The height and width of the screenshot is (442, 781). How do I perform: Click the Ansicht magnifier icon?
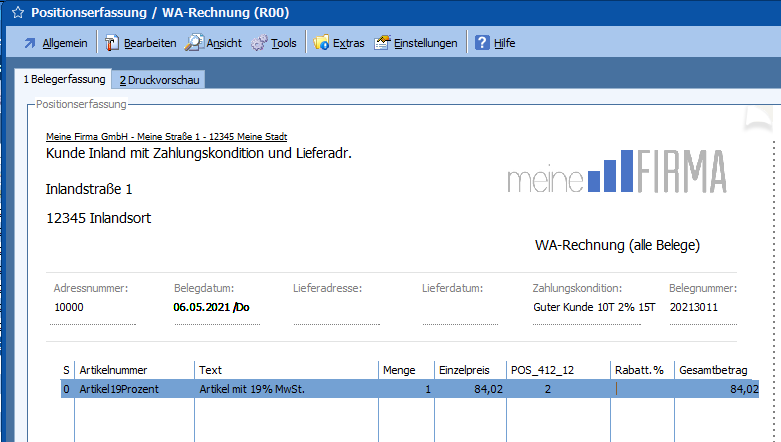tap(194, 43)
